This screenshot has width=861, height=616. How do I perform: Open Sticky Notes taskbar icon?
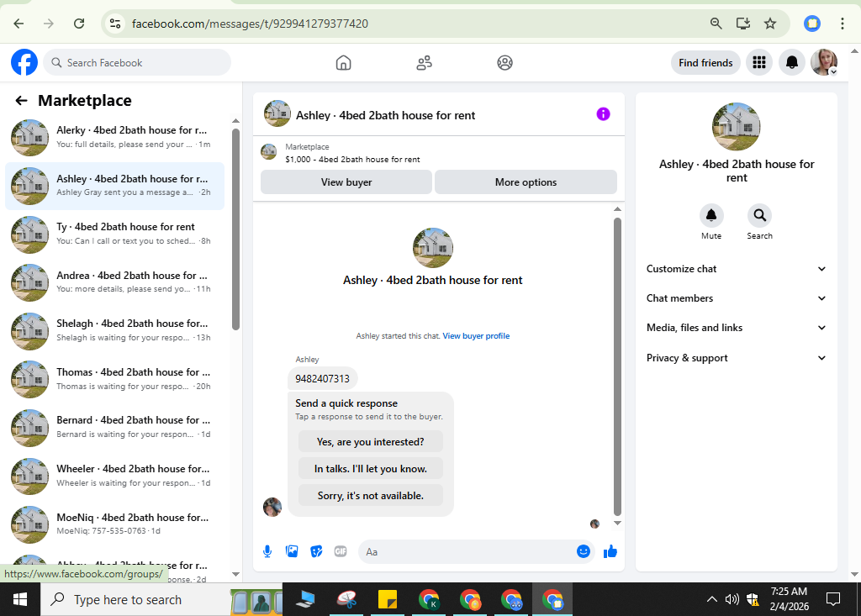[388, 599]
